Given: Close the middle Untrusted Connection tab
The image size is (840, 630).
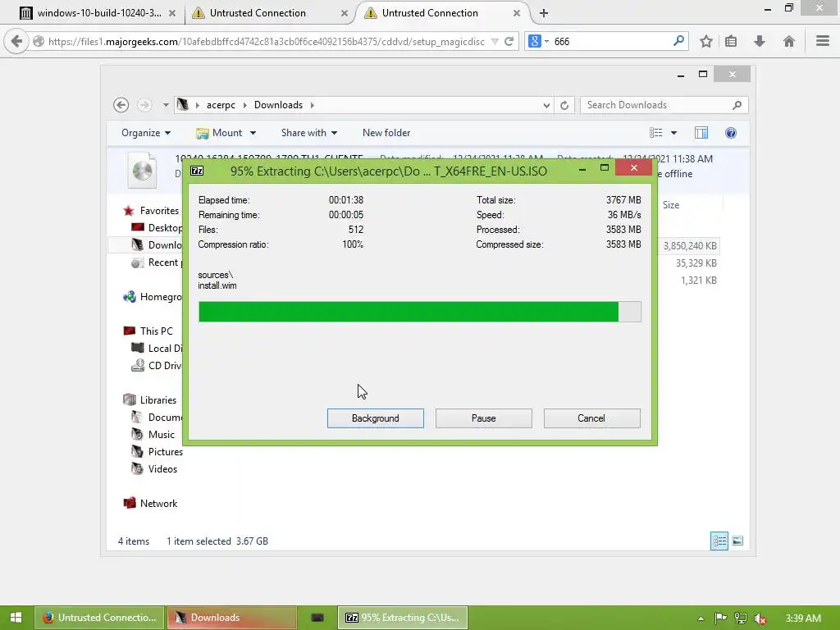Looking at the screenshot, I should coord(344,13).
